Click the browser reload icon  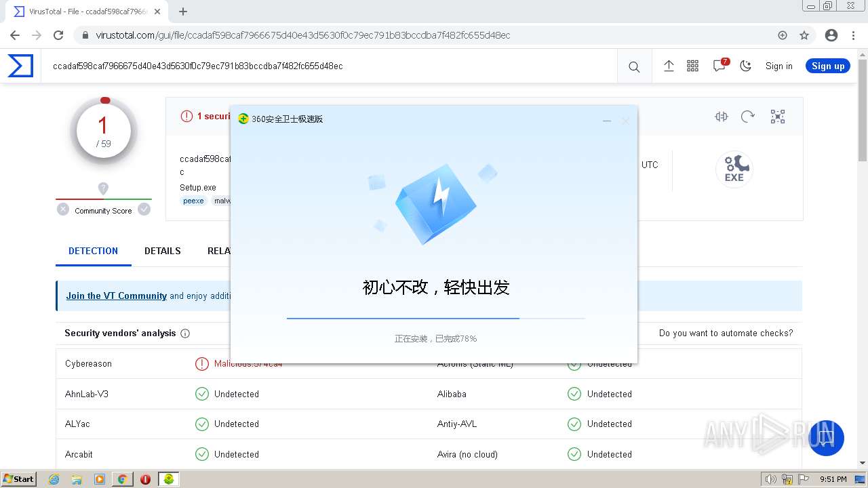tap(58, 35)
